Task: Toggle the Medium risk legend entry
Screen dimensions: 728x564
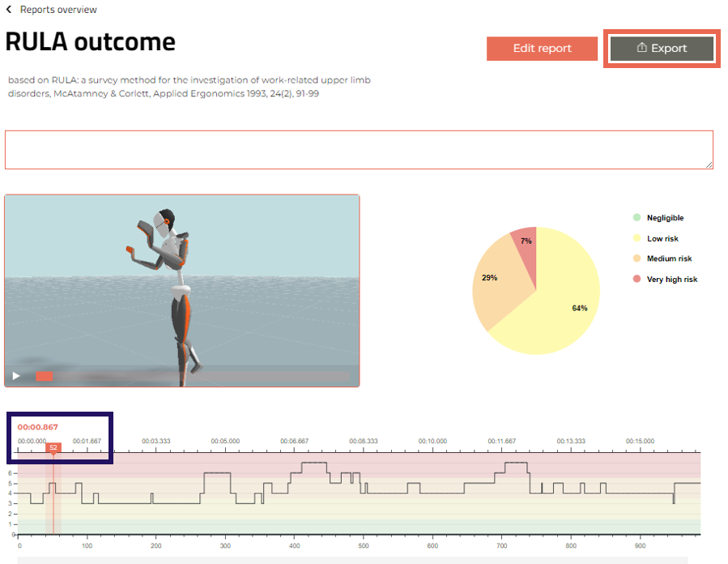Action: tap(669, 258)
